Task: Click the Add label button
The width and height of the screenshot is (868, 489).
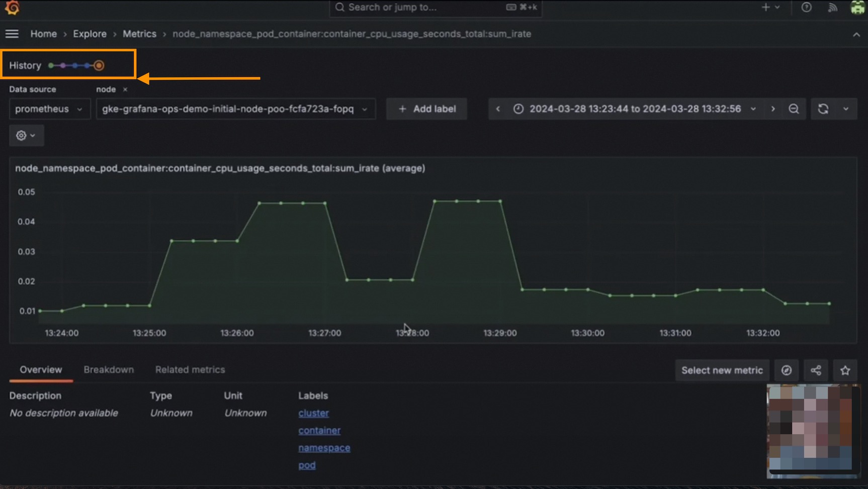Action: [426, 109]
